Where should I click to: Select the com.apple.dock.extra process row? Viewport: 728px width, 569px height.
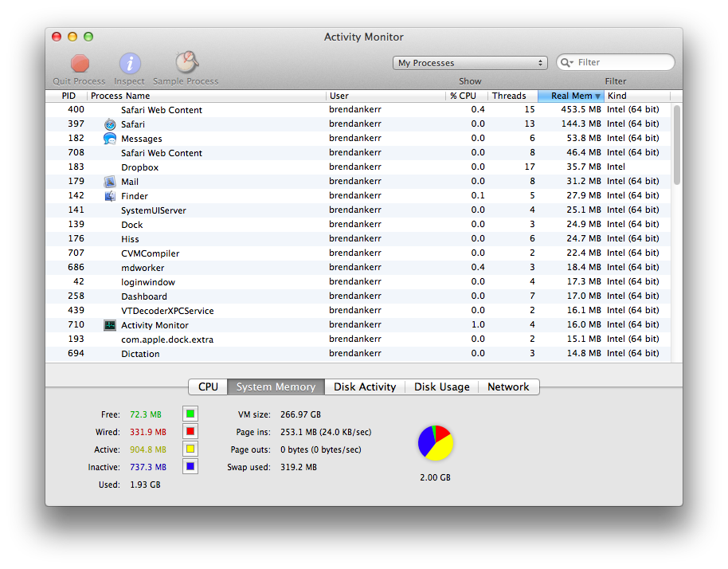coord(358,339)
